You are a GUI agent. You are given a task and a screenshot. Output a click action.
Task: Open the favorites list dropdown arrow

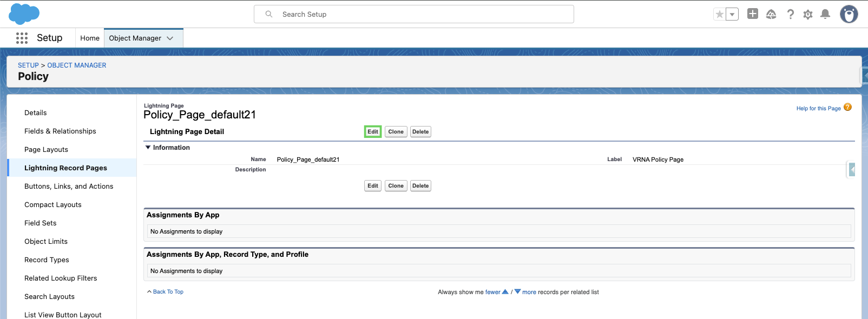pyautogui.click(x=732, y=15)
